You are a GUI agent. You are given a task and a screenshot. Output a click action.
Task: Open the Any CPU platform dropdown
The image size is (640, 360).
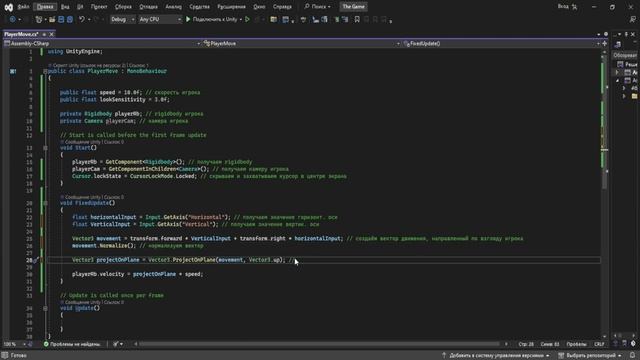[x=160, y=19]
